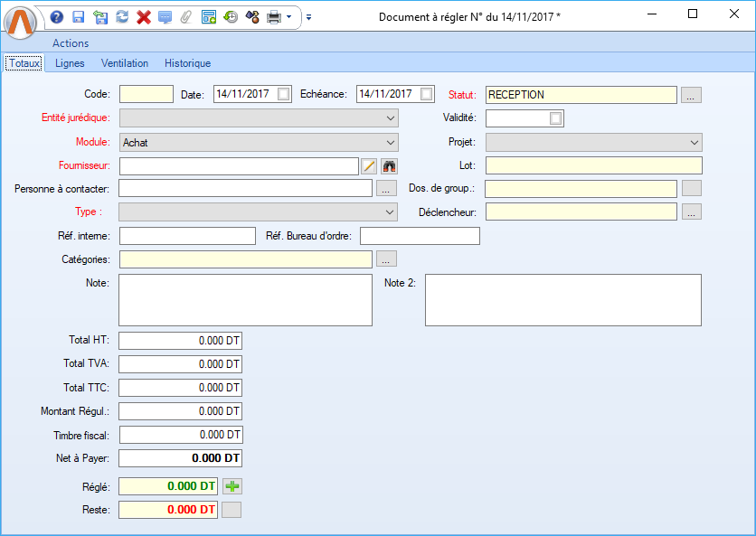This screenshot has width=756, height=536.
Task: Toggle the checkbox in the Date field
Action: tap(284, 94)
